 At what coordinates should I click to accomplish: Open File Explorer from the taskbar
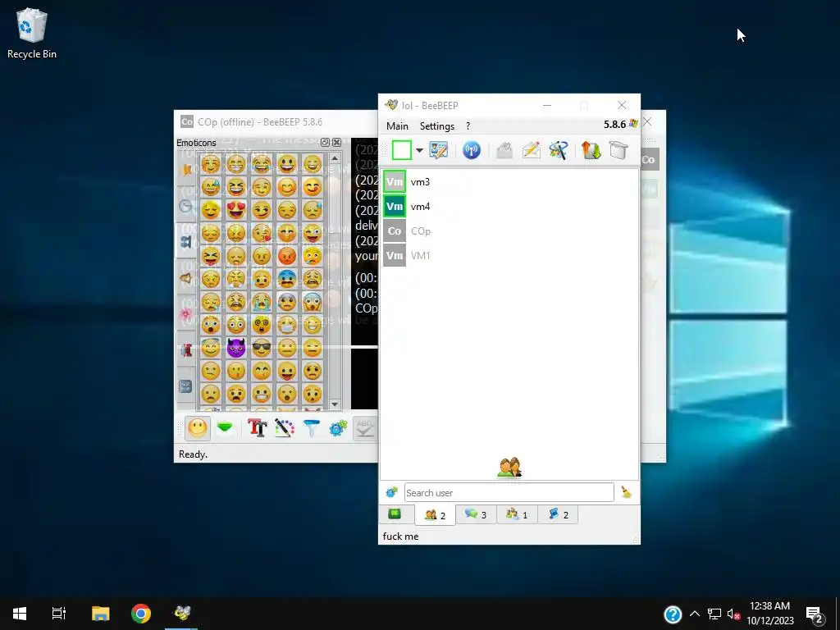point(100,614)
